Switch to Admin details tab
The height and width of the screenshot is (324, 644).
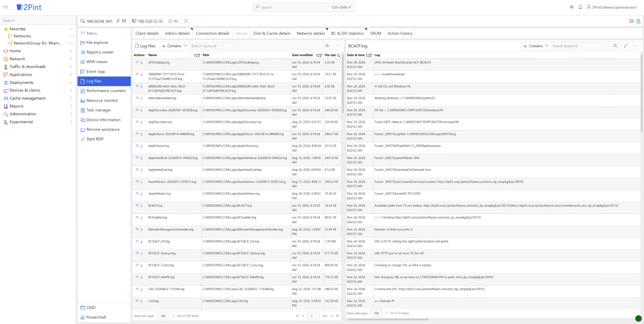point(177,33)
